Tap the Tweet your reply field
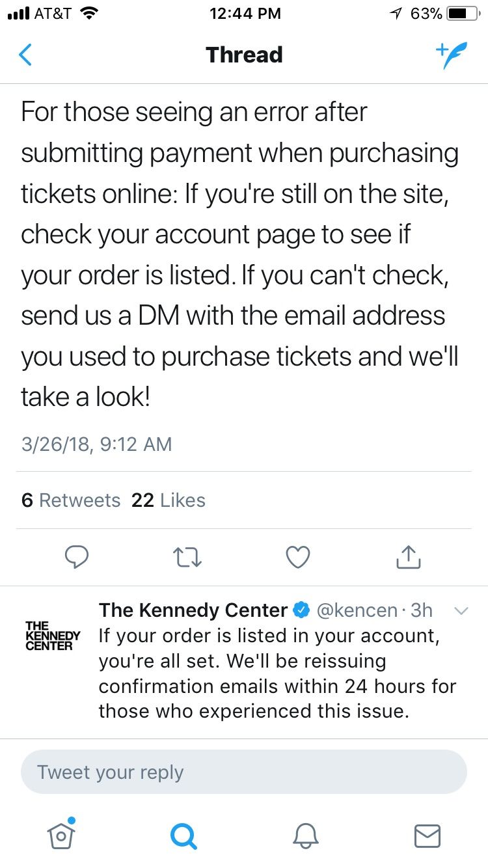This screenshot has height=868, width=488. [x=244, y=772]
